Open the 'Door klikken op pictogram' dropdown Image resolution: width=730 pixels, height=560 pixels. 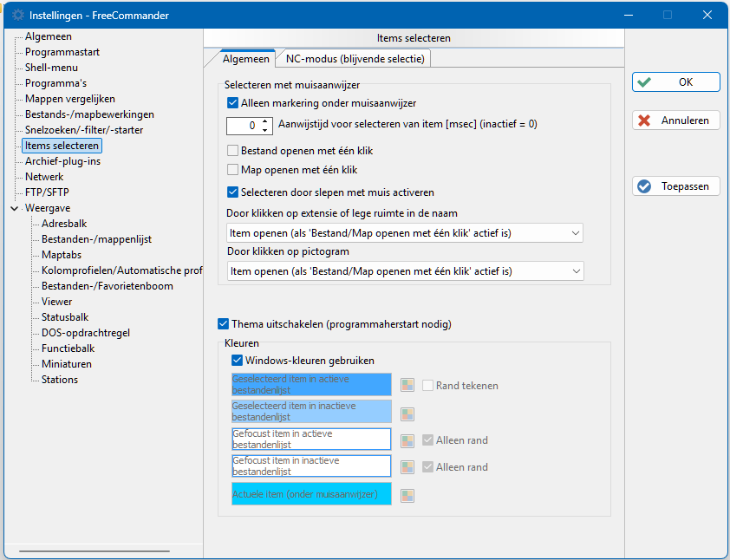[406, 271]
